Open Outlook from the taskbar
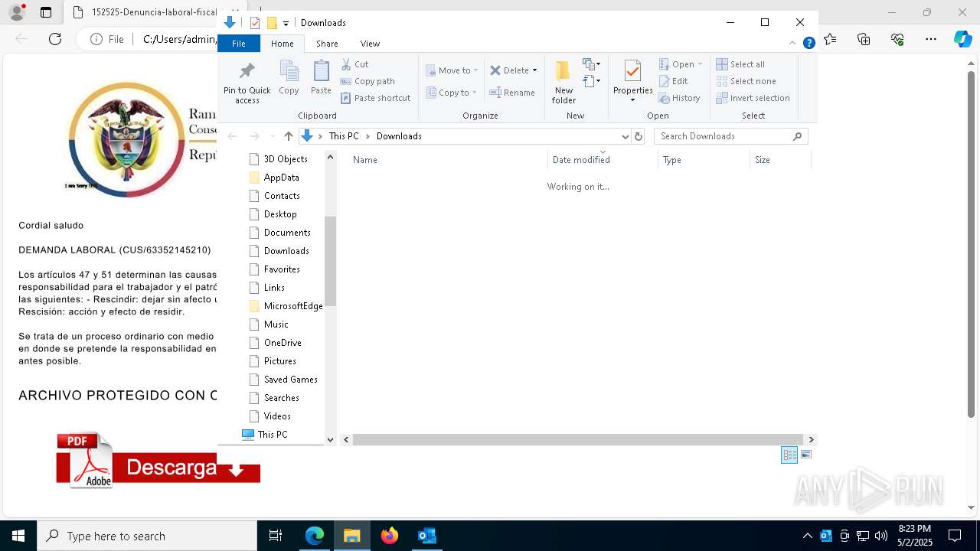980x551 pixels. click(x=426, y=536)
